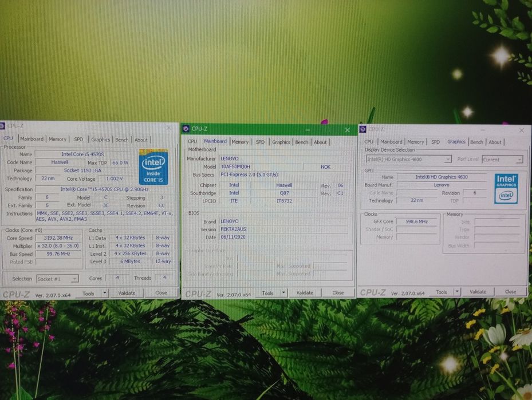This screenshot has width=532, height=400.
Task: Select Graphics tab in middle CPU-Z window
Action: [281, 142]
